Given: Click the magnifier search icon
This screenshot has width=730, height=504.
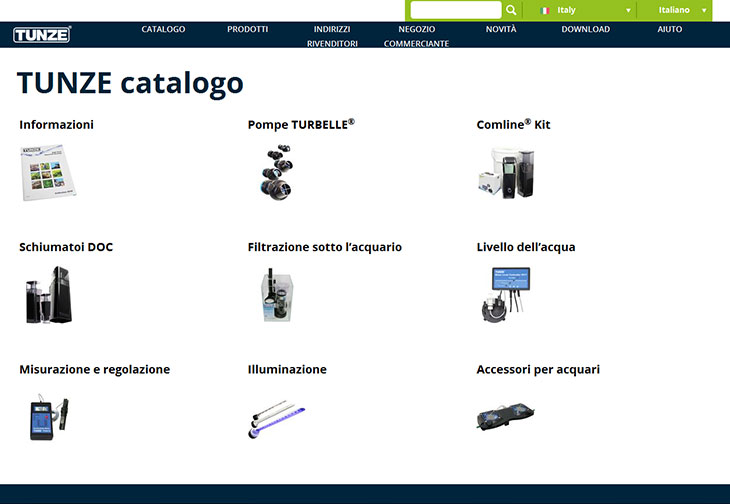Looking at the screenshot, I should [511, 10].
